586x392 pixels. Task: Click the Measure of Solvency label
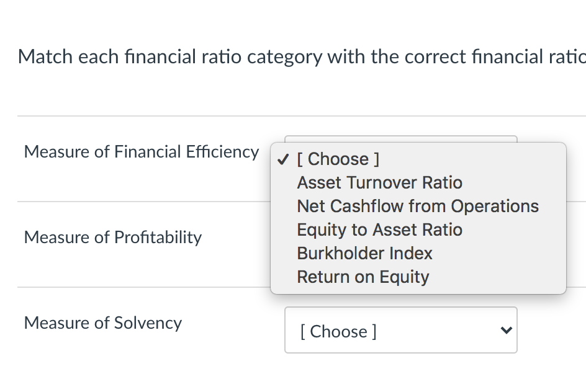(x=103, y=323)
